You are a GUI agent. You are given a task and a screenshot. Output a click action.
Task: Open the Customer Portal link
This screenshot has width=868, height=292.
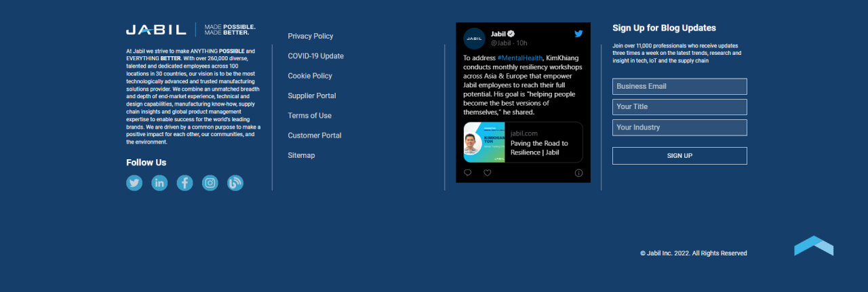point(315,135)
